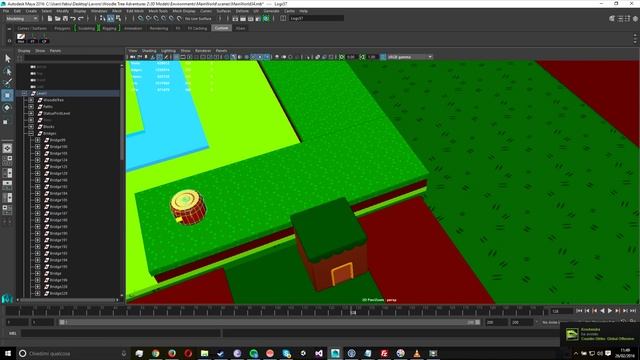Enable Select by Hierarchy mode
This screenshot has height=360, width=640.
click(103, 18)
